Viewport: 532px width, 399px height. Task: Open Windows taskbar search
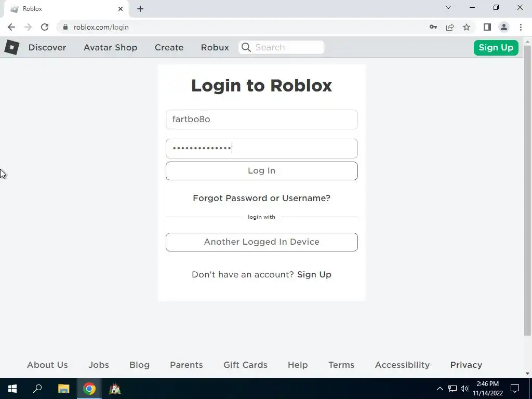(x=37, y=389)
